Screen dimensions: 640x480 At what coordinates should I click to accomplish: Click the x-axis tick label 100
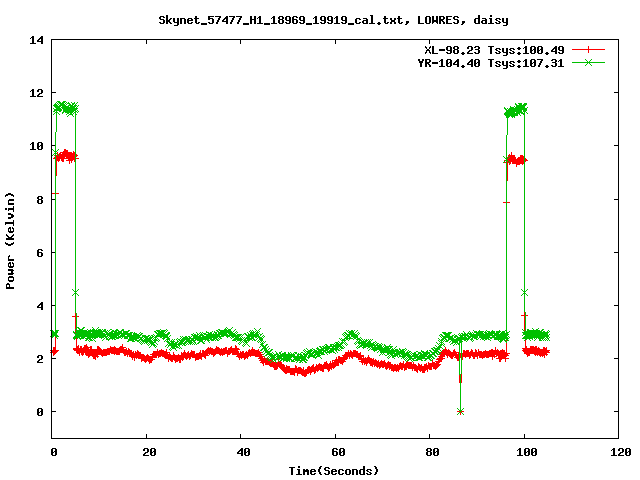[x=527, y=452]
